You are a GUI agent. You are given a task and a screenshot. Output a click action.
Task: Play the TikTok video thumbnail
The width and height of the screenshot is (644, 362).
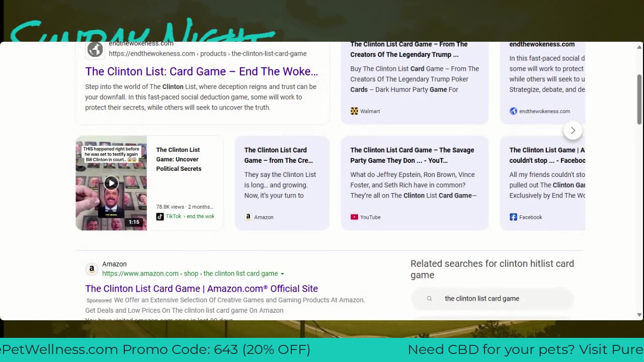(x=111, y=183)
